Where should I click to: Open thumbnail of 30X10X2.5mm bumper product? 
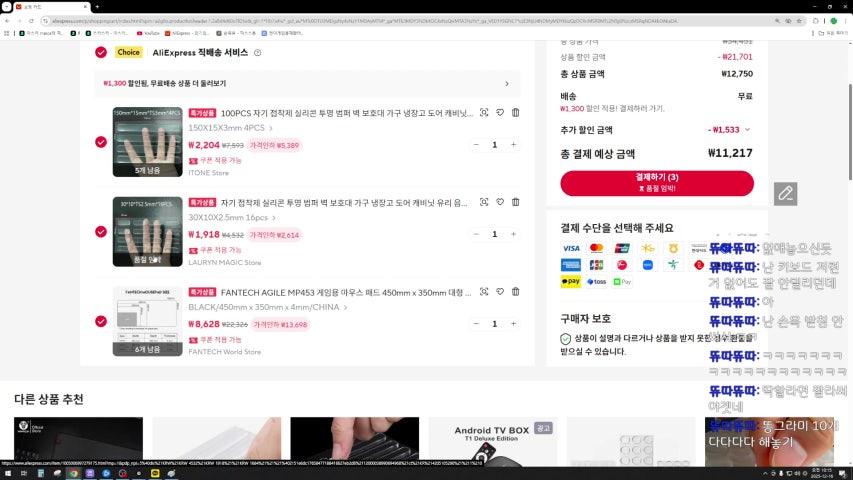tap(147, 232)
